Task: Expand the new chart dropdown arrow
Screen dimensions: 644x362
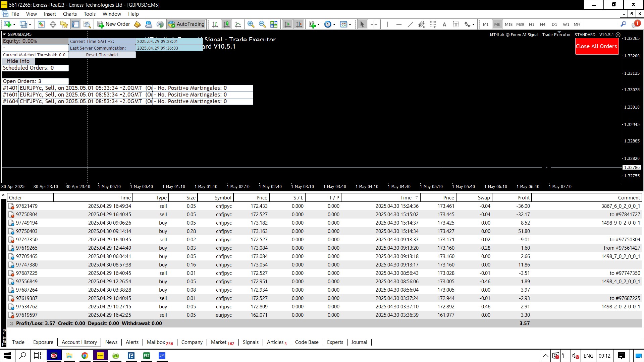Action: coord(14,24)
